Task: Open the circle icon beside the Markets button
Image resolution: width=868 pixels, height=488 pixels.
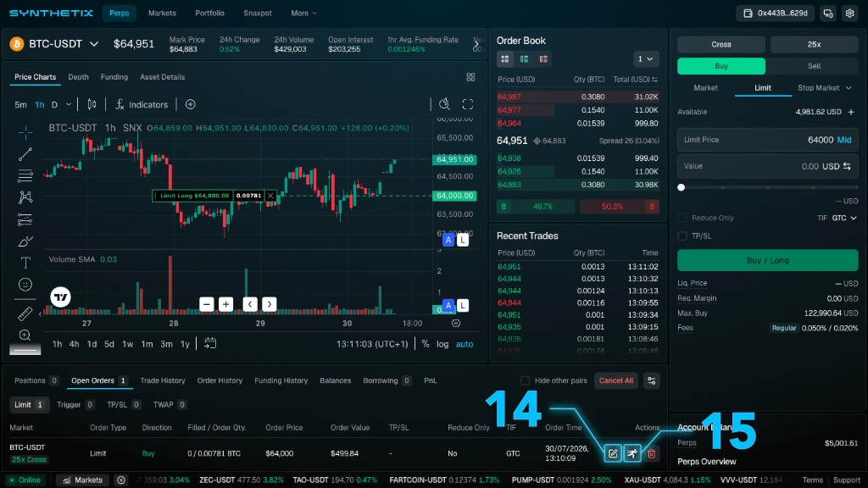Action: click(120, 480)
